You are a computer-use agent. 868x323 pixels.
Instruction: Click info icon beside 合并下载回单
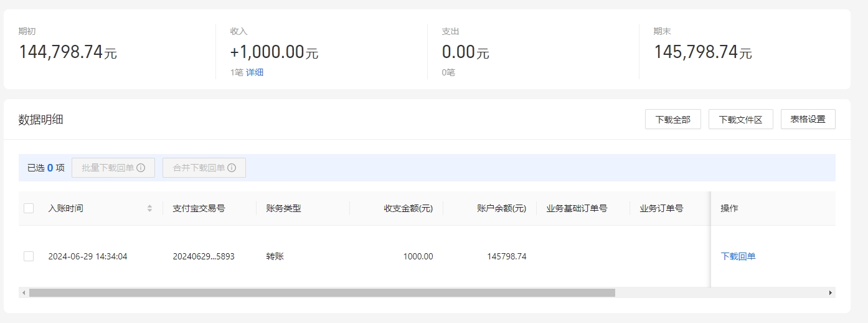coord(232,168)
